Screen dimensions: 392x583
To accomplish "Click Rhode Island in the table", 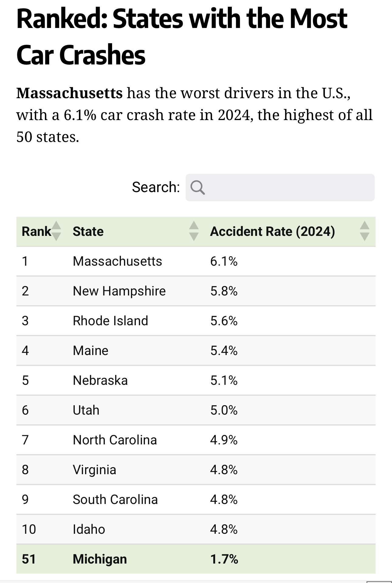I will point(110,321).
